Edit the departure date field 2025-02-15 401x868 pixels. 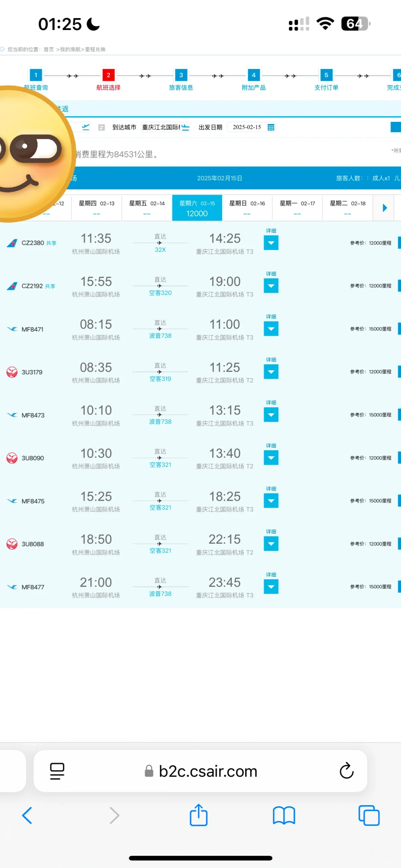coord(247,127)
